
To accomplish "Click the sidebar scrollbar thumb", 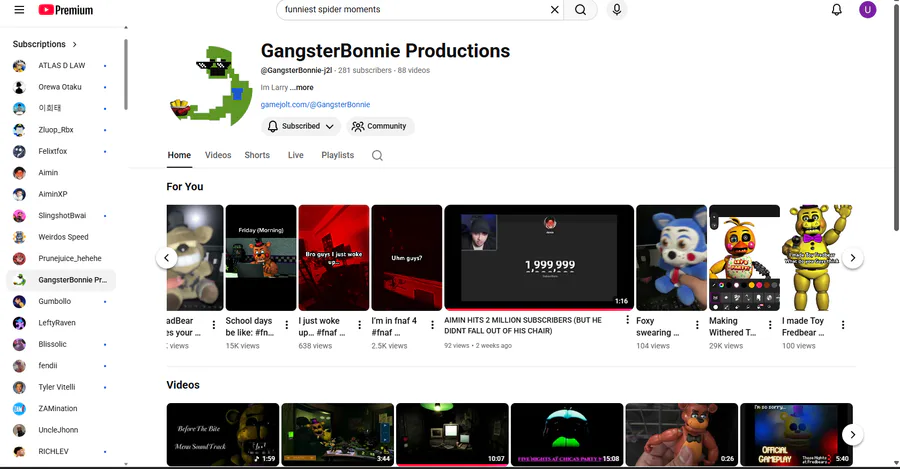I will pos(126,74).
